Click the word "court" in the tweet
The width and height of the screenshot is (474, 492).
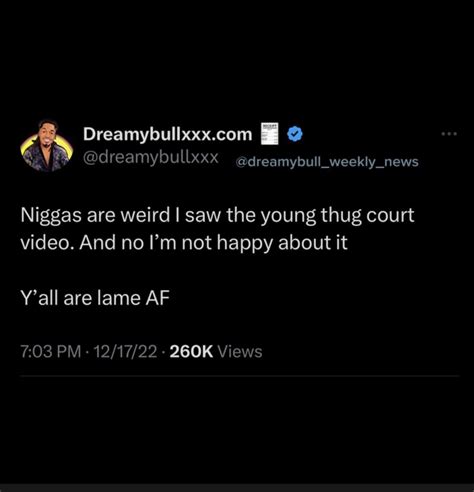pyautogui.click(x=390, y=215)
